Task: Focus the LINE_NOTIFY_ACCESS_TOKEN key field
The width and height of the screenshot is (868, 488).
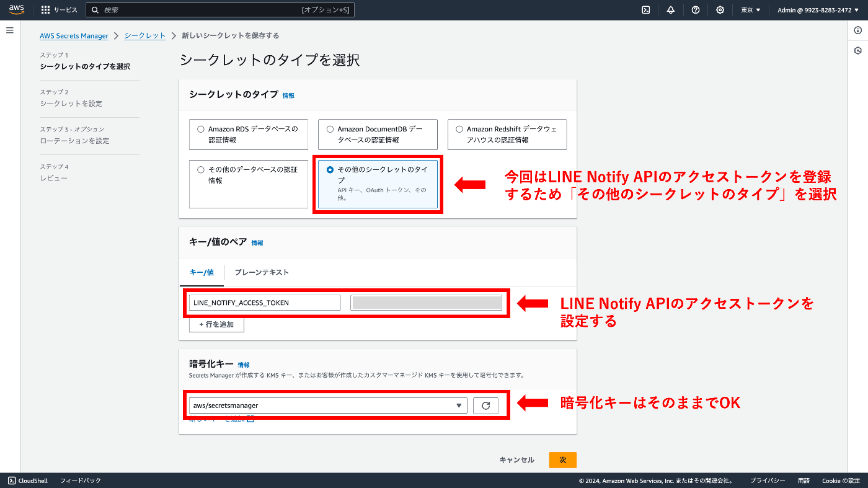Action: coord(265,303)
